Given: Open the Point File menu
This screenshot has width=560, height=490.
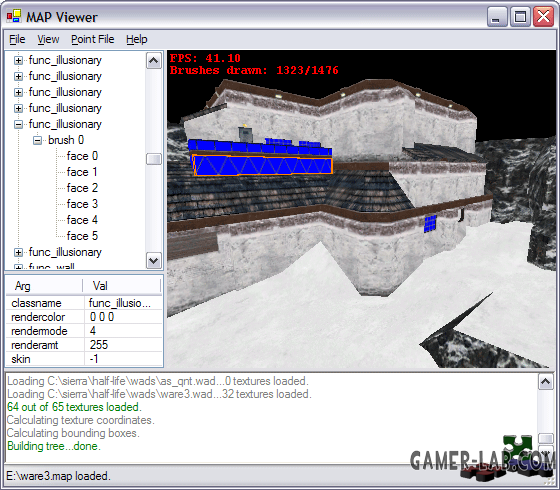Looking at the screenshot, I should point(92,39).
